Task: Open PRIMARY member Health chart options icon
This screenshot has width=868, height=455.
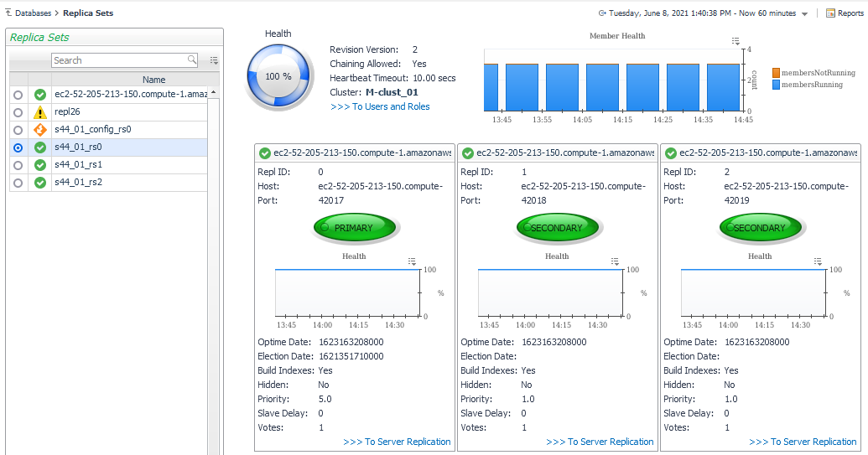Action: 413,261
